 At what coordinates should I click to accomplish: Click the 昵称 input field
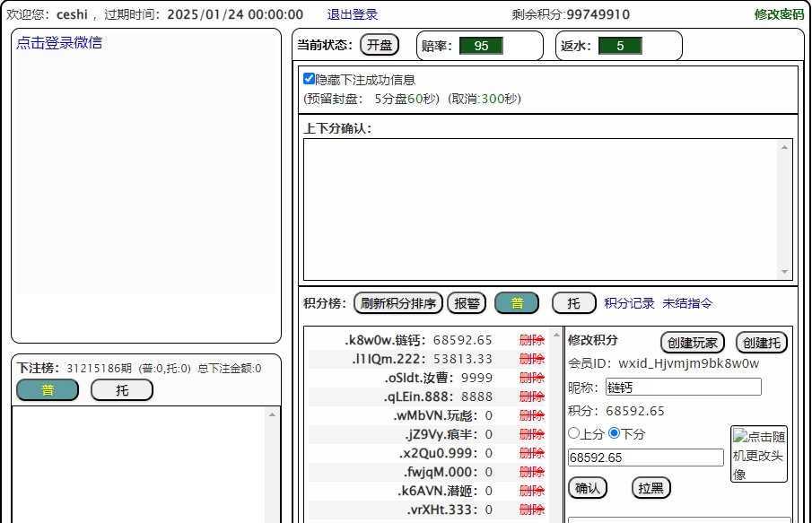684,387
